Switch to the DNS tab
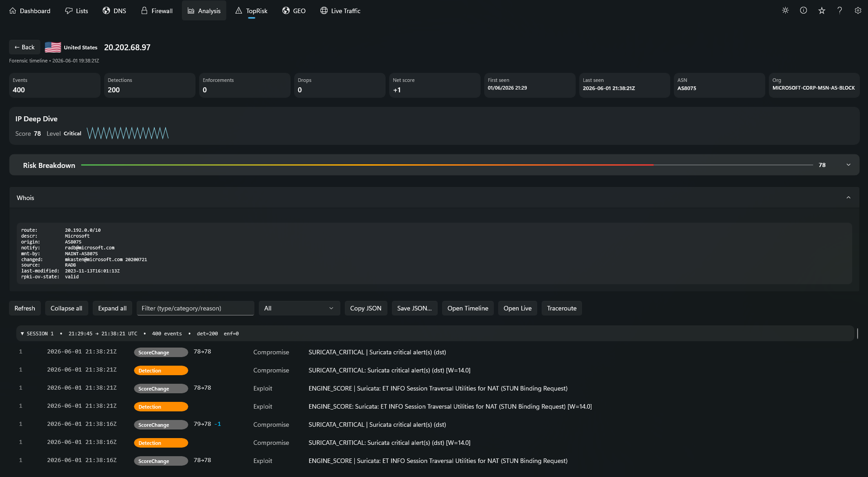Image resolution: width=868 pixels, height=477 pixels. coord(114,11)
